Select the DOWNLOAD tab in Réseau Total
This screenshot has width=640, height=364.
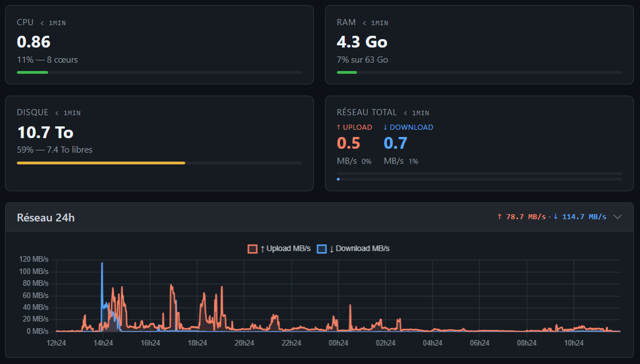(x=408, y=127)
